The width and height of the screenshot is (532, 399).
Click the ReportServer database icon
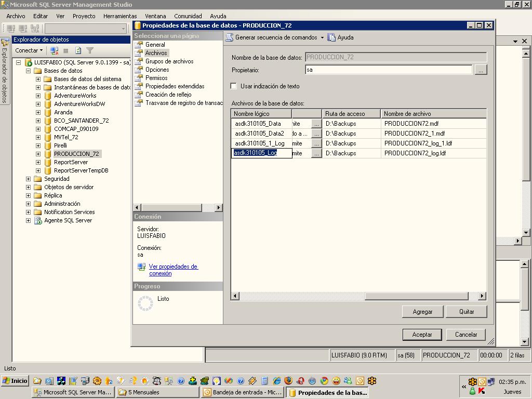(x=48, y=162)
